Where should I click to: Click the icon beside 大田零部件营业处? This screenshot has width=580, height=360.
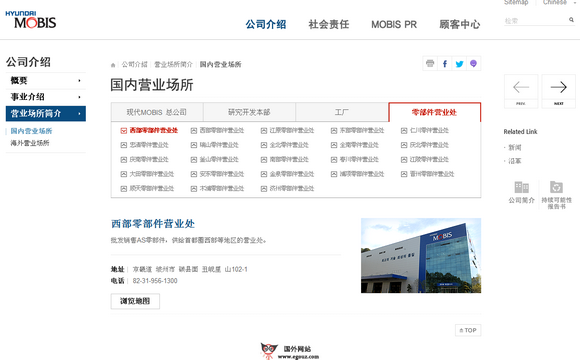(x=124, y=174)
